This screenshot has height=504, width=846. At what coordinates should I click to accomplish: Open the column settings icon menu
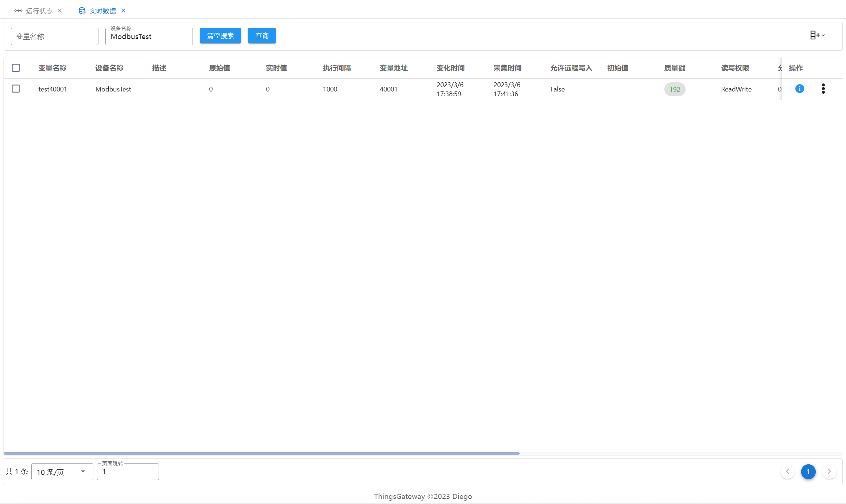(817, 35)
